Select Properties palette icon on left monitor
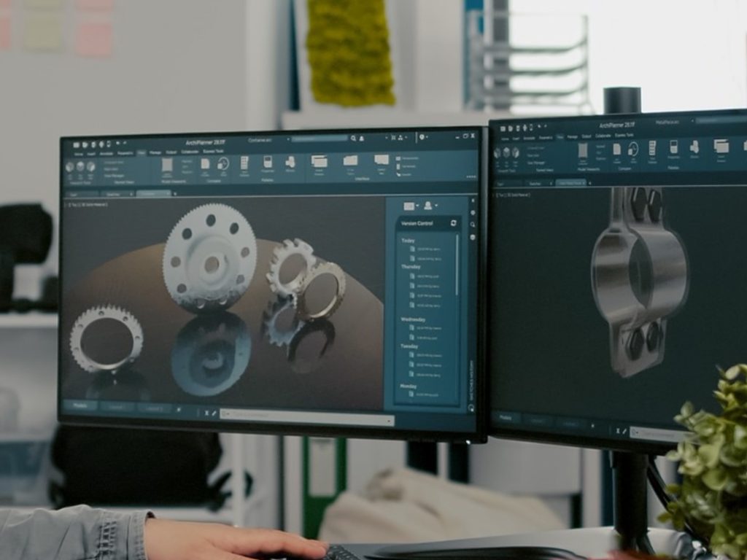Screen dimensions: 747x560 pyautogui.click(x=268, y=163)
